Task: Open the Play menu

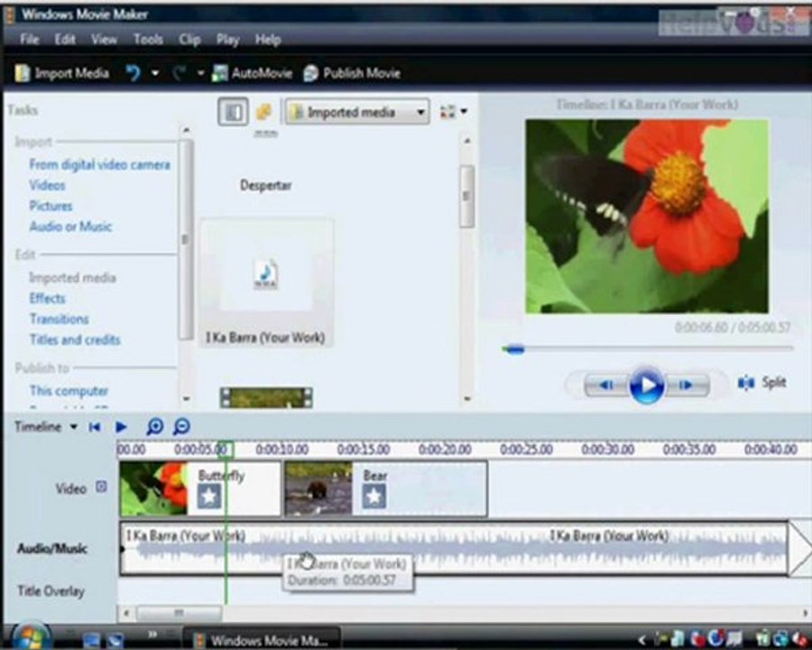Action: coord(228,40)
